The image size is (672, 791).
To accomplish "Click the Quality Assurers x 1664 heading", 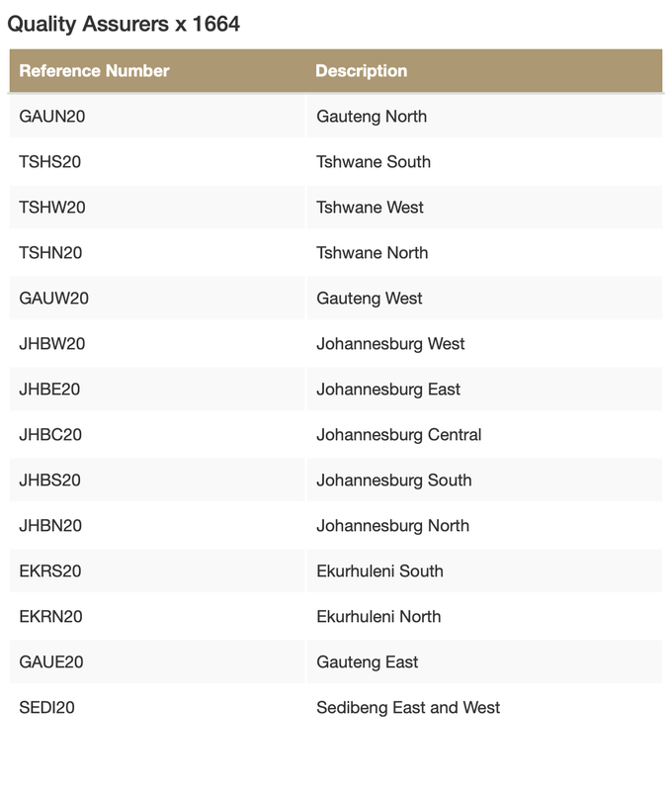I will point(124,24).
